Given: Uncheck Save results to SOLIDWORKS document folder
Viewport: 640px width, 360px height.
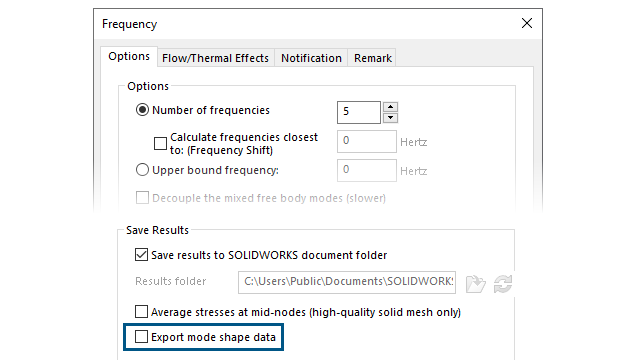Looking at the screenshot, I should 141,255.
